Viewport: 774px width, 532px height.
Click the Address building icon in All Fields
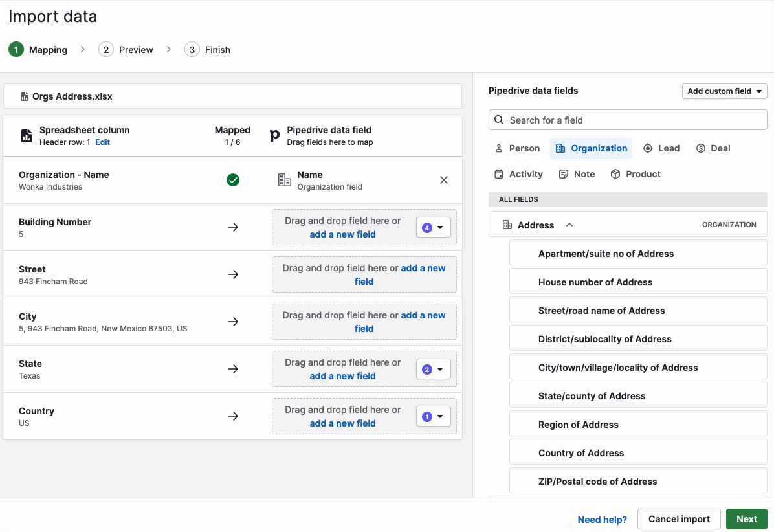click(x=507, y=225)
